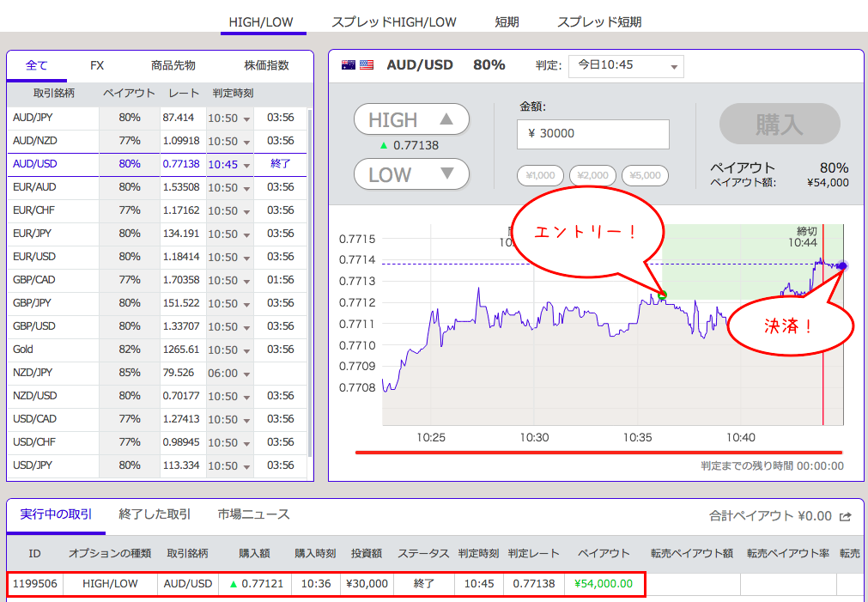Click the blue settlement point on chart

pyautogui.click(x=842, y=266)
